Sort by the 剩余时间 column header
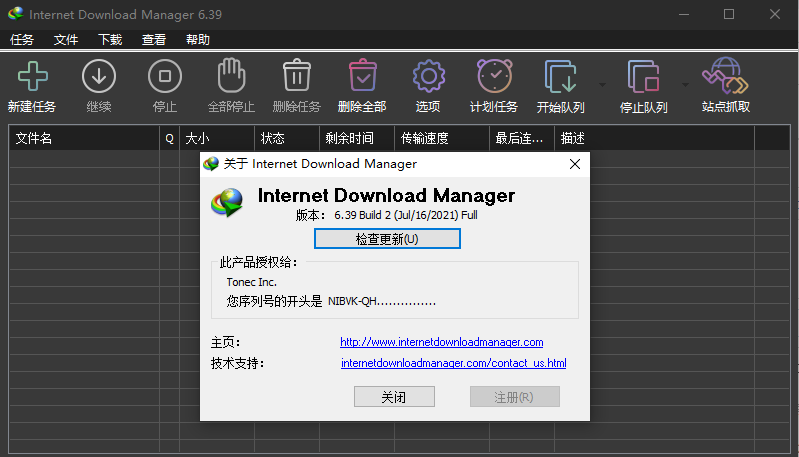This screenshot has height=457, width=799. pos(357,138)
